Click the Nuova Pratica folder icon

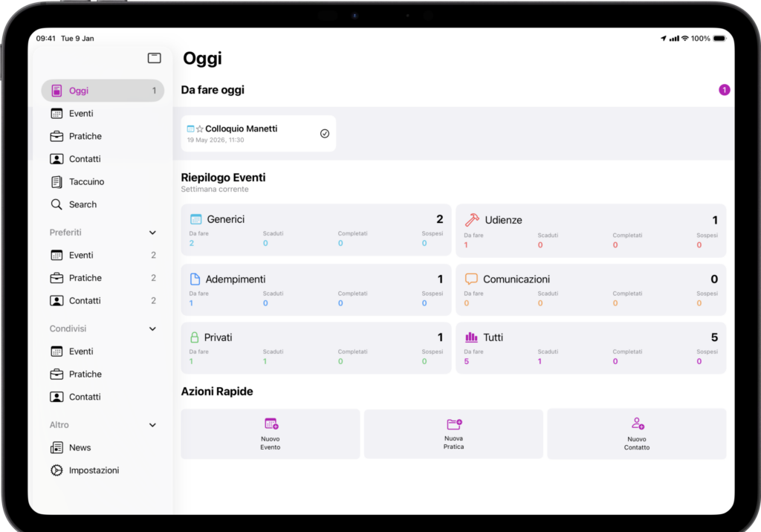(x=454, y=424)
